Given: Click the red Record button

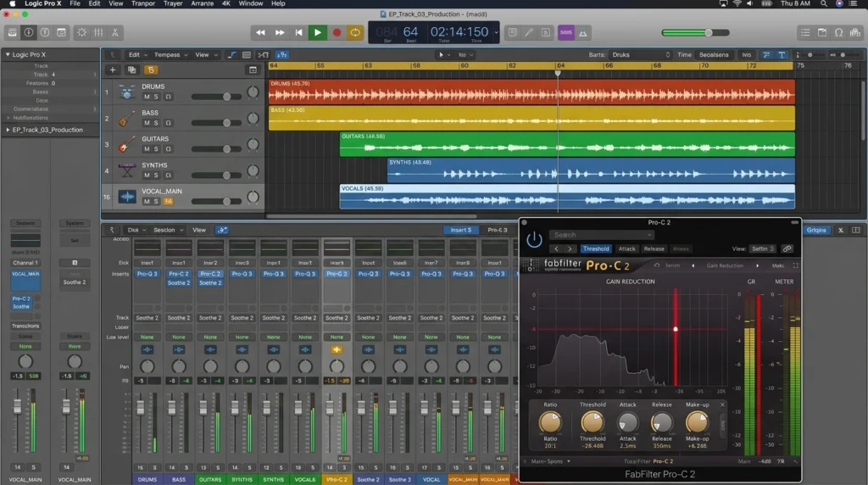Looking at the screenshot, I should pyautogui.click(x=336, y=33).
